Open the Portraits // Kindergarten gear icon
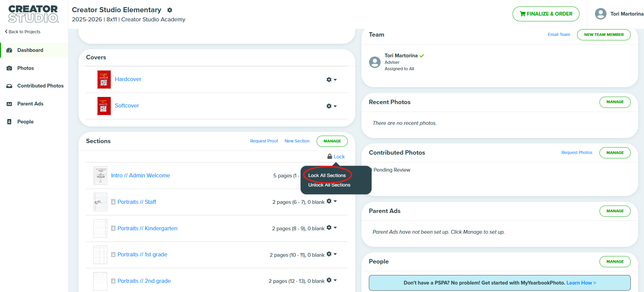 tap(329, 228)
